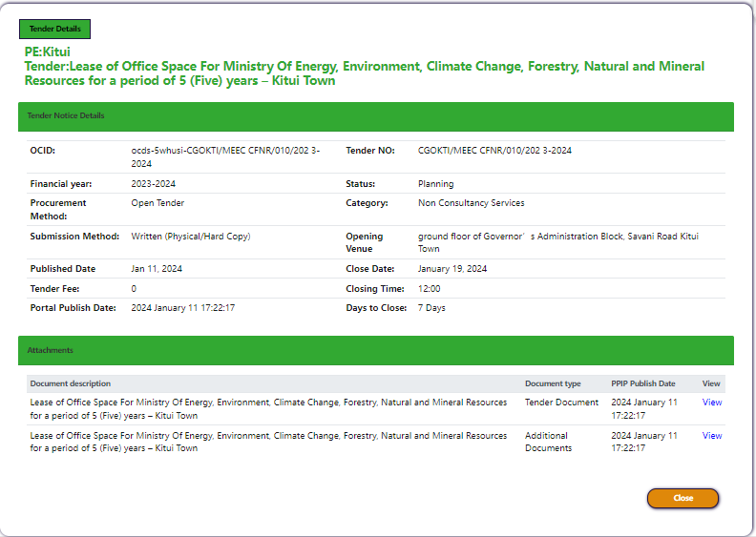This screenshot has height=537, width=756.
Task: Click the Tender Fee: label
Action: [54, 288]
